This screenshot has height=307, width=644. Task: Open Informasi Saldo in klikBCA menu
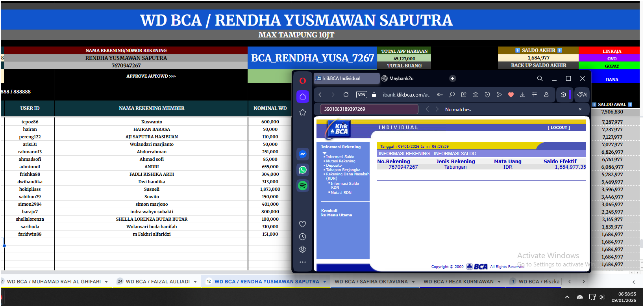[340, 157]
